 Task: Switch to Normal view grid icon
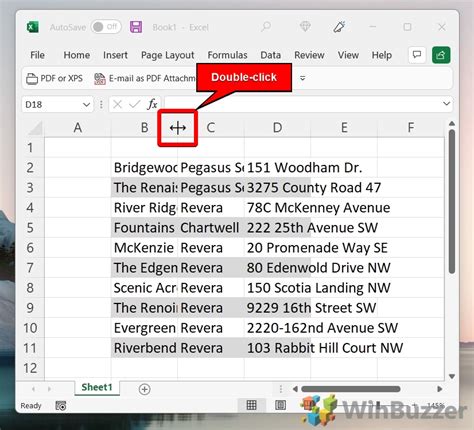pyautogui.click(x=251, y=405)
